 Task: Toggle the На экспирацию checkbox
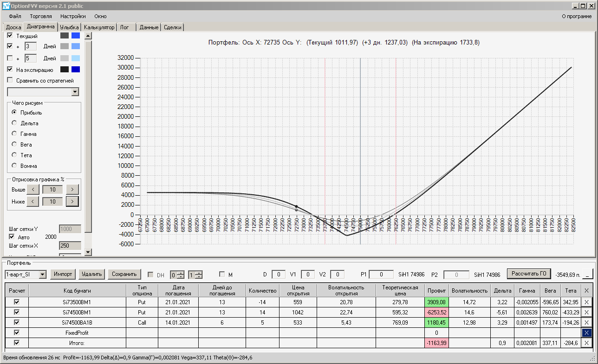[10, 70]
